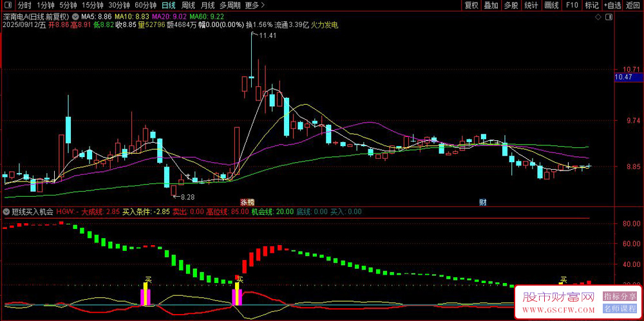Viewport: 644px width, 321px height.
Task: Click the 大成线: 2.85 value
Action: click(100, 212)
